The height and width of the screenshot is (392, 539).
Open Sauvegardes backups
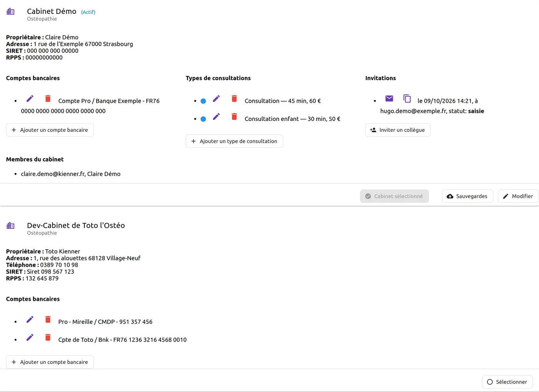point(467,196)
